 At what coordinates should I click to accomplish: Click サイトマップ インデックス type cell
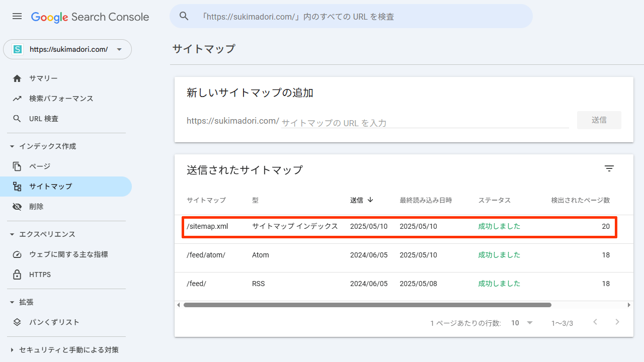(x=295, y=226)
